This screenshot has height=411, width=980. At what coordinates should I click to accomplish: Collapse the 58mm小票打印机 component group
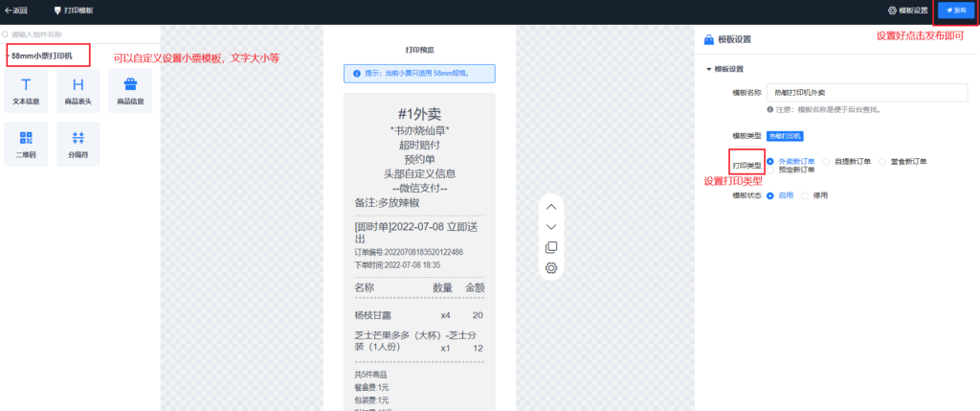(8, 56)
